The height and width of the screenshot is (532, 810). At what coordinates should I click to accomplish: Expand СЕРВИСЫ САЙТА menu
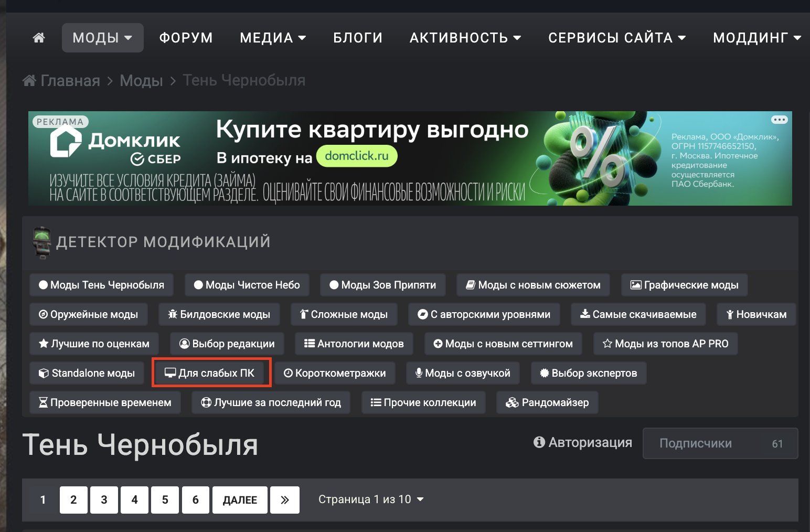(x=617, y=38)
